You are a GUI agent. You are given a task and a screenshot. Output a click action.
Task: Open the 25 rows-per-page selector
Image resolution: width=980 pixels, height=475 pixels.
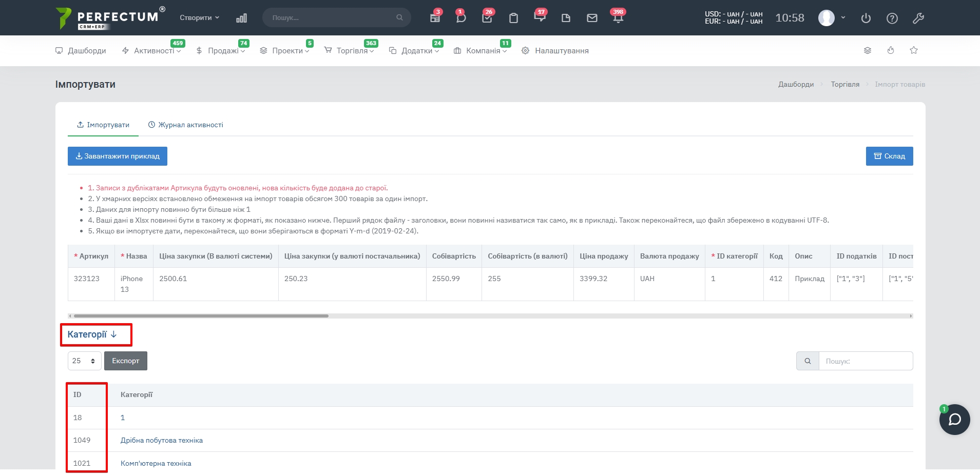(x=84, y=361)
